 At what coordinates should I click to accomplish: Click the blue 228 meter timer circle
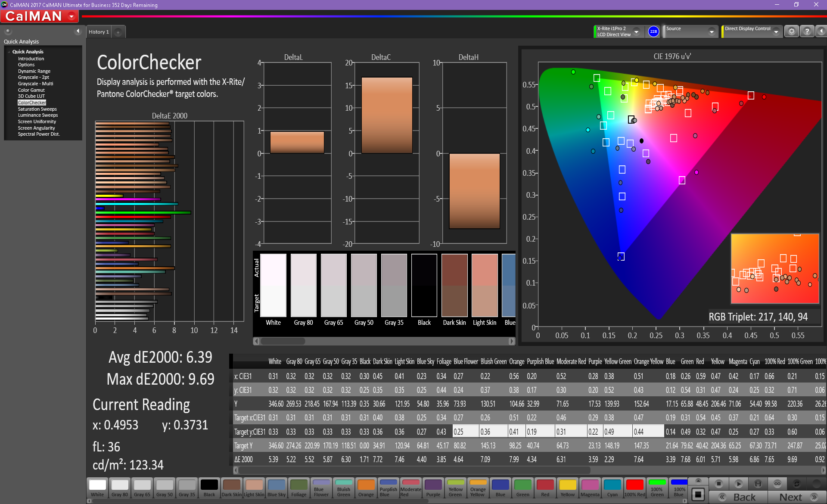(x=653, y=31)
